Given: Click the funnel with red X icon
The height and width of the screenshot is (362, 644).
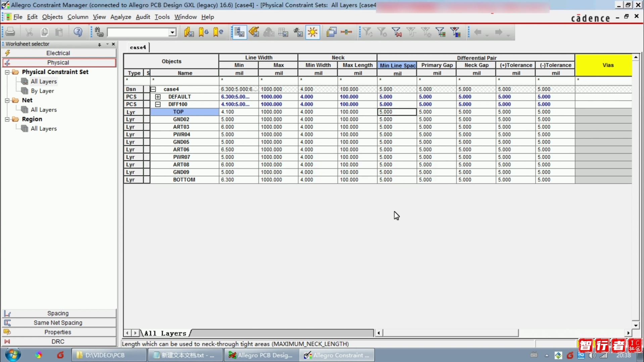Looking at the screenshot, I should pos(397,32).
